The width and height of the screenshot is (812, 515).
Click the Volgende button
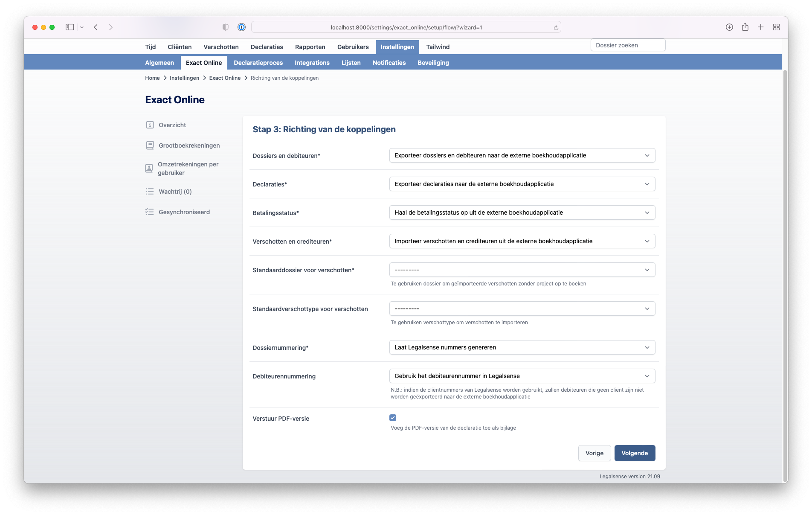(635, 453)
